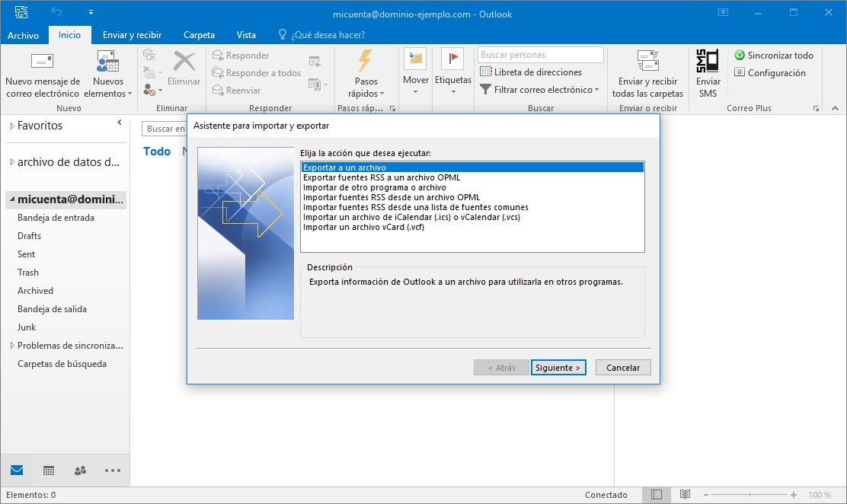Click Enviar y recibir todas las carpetas

647,75
